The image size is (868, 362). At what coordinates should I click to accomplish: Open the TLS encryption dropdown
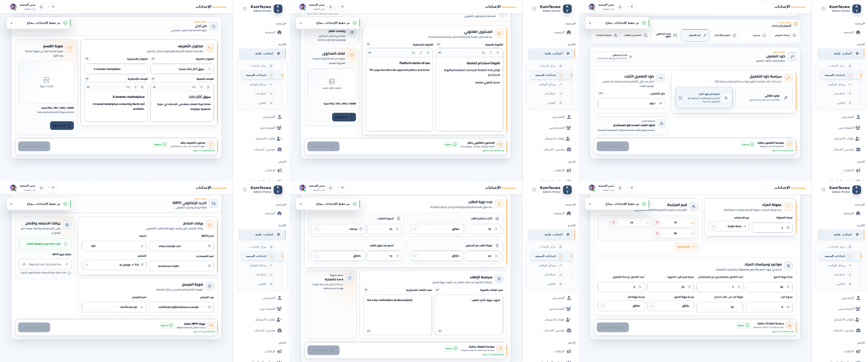(114, 264)
